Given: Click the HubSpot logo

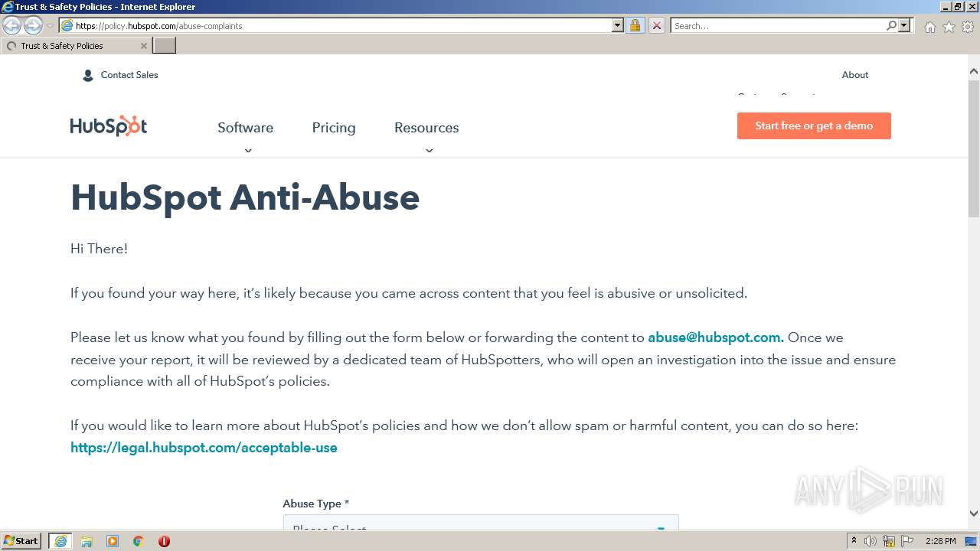Looking at the screenshot, I should tap(109, 126).
